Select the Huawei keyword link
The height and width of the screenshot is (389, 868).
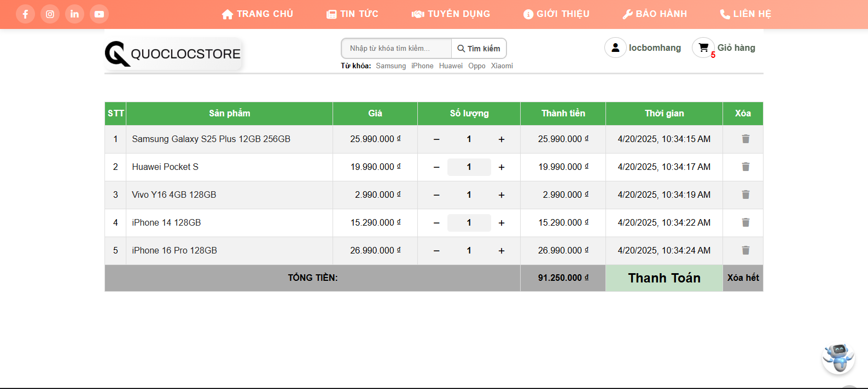(x=451, y=66)
